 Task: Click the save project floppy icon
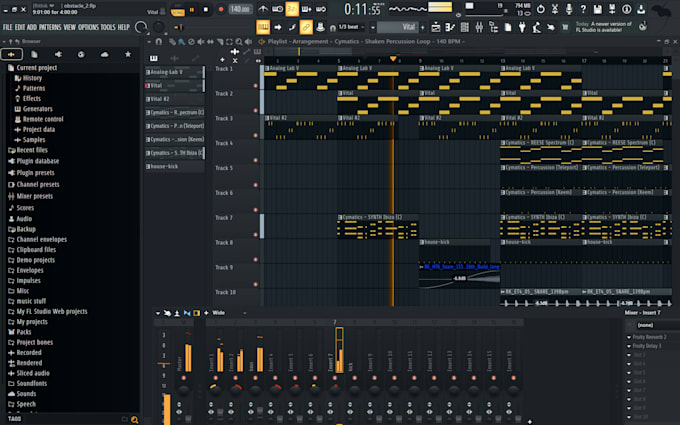pos(598,9)
